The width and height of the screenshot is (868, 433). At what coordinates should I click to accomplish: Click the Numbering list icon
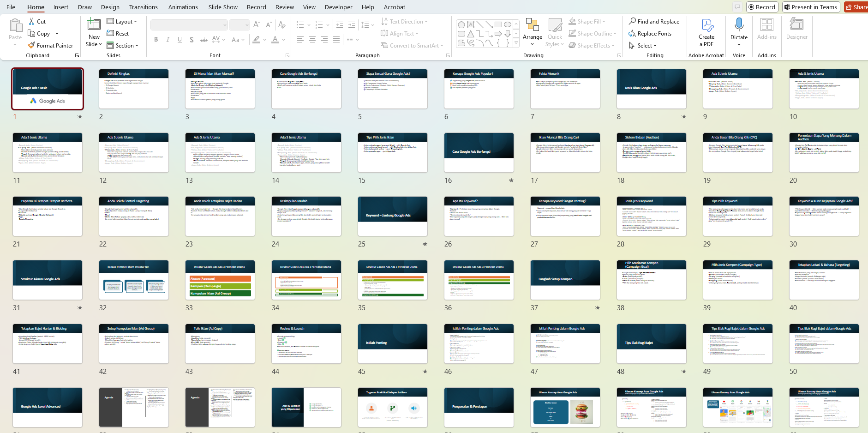point(319,25)
